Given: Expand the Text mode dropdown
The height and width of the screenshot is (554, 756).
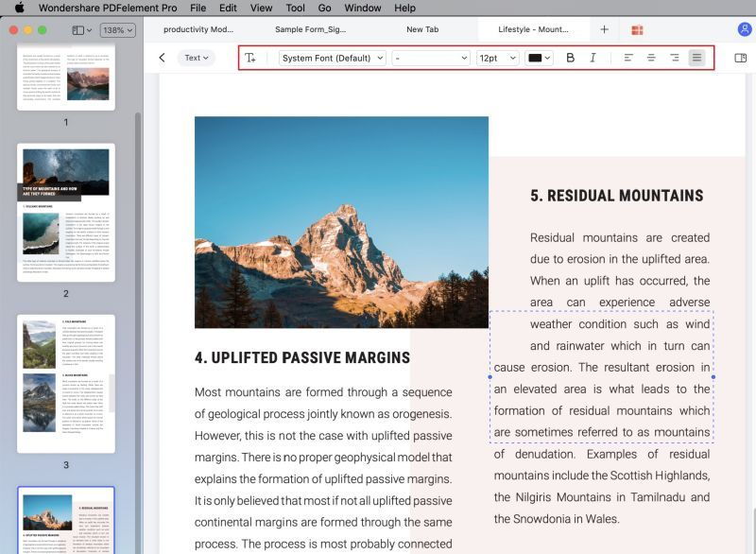Looking at the screenshot, I should pos(196,57).
